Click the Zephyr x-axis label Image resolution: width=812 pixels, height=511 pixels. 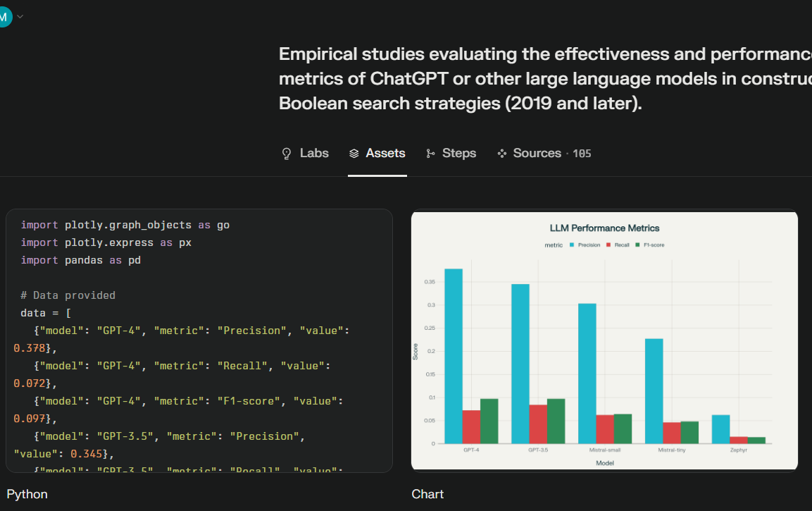pyautogui.click(x=739, y=450)
